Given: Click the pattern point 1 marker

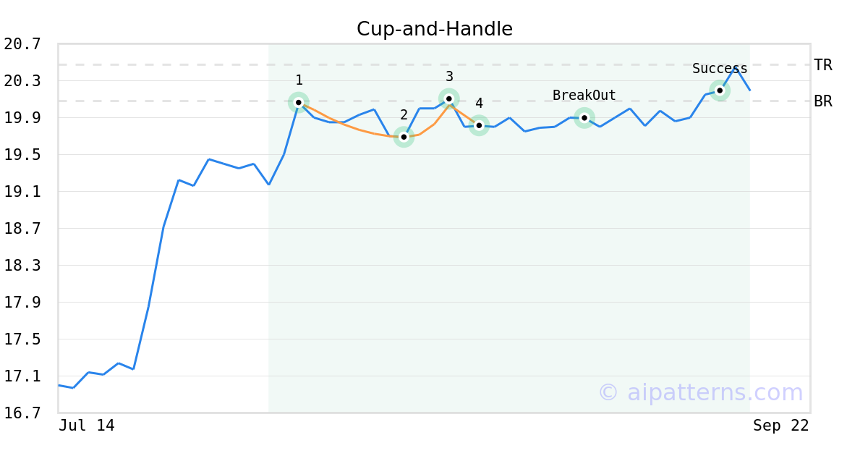Looking at the screenshot, I should click(x=298, y=102).
